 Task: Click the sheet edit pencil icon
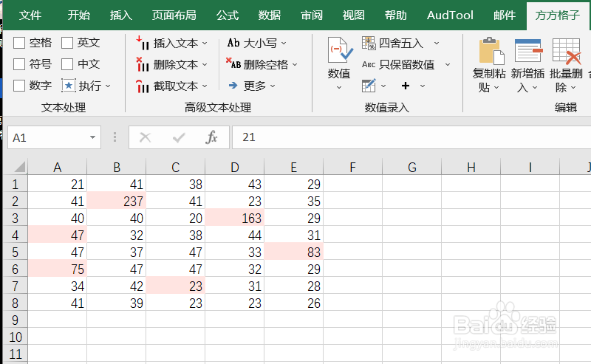369,86
